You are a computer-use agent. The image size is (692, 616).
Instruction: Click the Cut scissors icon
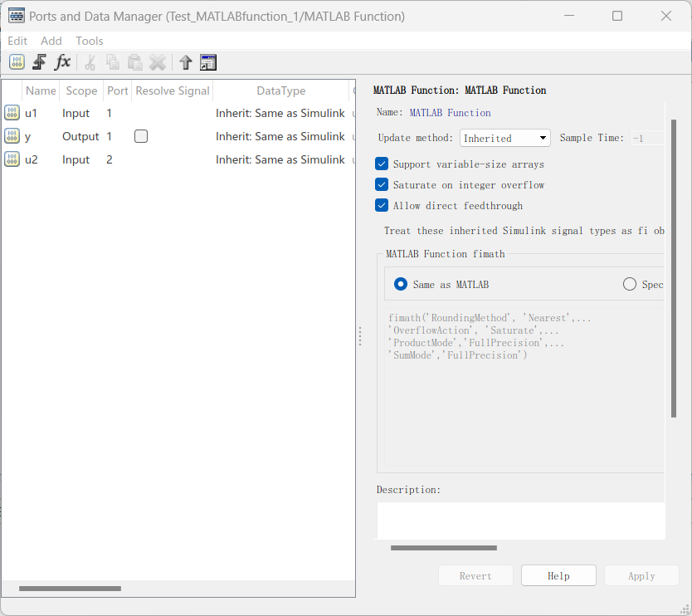click(90, 63)
